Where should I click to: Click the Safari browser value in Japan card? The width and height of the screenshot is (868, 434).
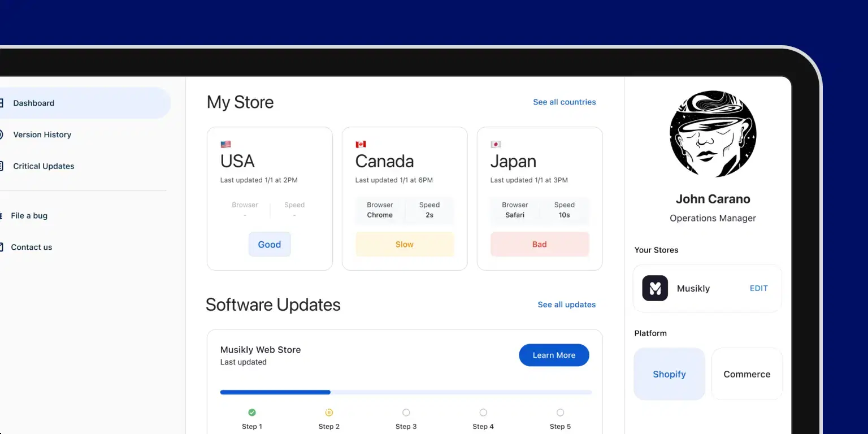tap(515, 215)
